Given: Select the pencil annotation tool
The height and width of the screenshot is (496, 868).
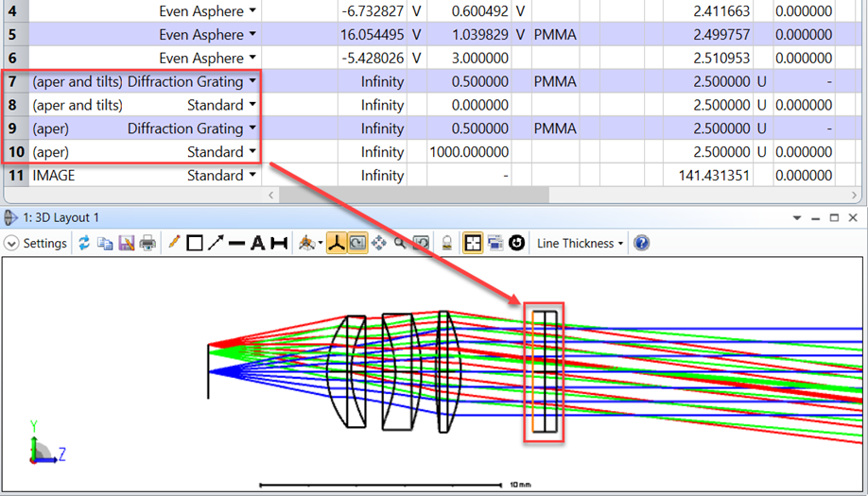Looking at the screenshot, I should pyautogui.click(x=174, y=244).
